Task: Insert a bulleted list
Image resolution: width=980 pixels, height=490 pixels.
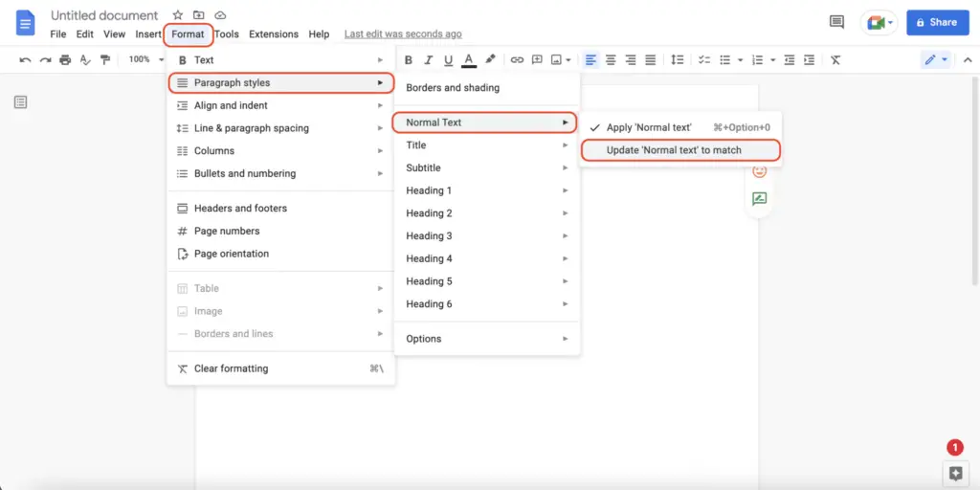Action: tap(725, 60)
